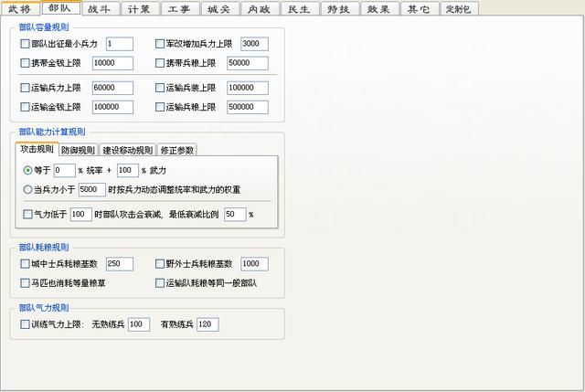Enable 携带兵粮上限 checkbox
The width and height of the screenshot is (585, 392).
coord(160,63)
